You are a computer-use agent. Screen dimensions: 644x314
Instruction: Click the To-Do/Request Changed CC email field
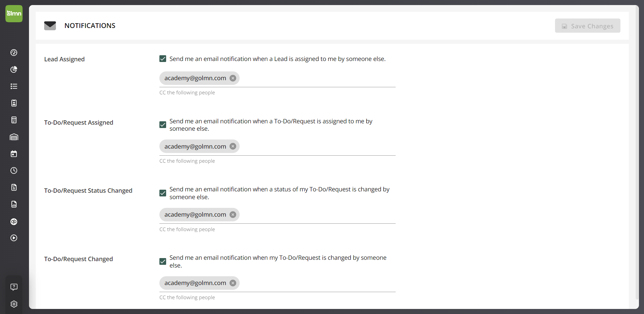coord(317,283)
